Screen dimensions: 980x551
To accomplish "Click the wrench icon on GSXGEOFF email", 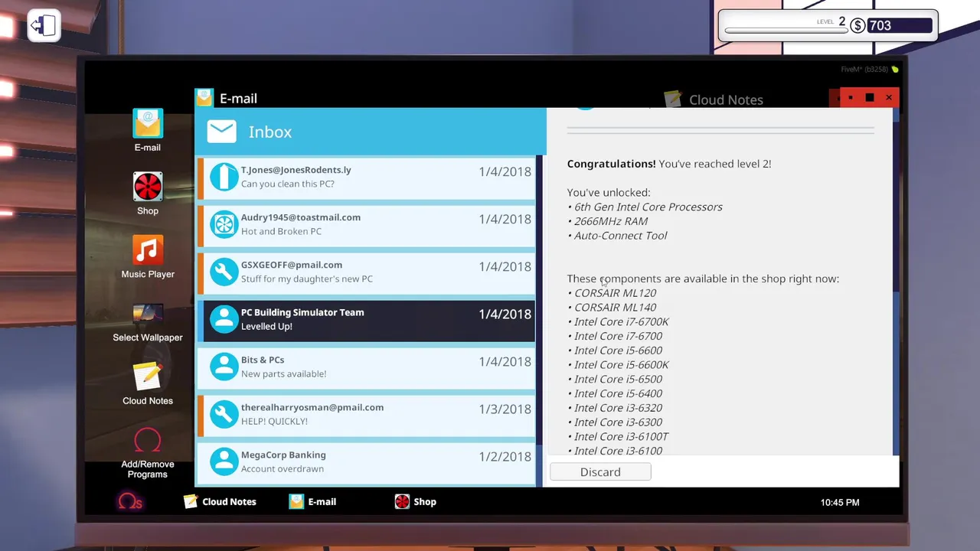I will tap(224, 272).
